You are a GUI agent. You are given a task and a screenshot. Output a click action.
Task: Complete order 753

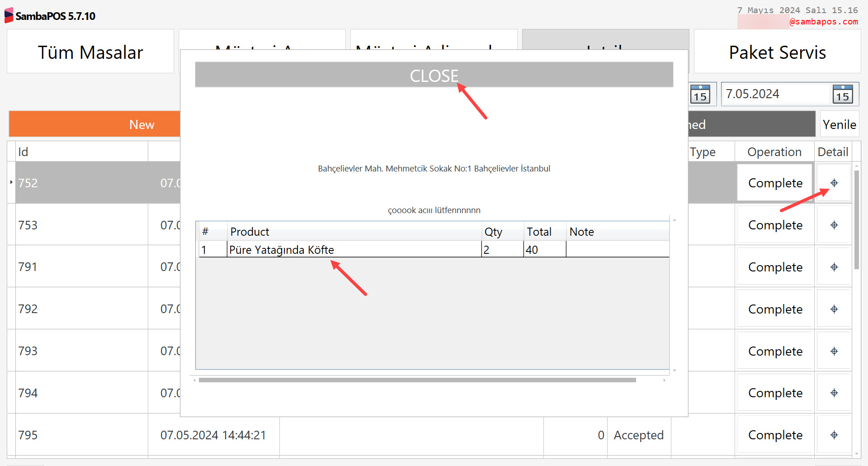(775, 225)
